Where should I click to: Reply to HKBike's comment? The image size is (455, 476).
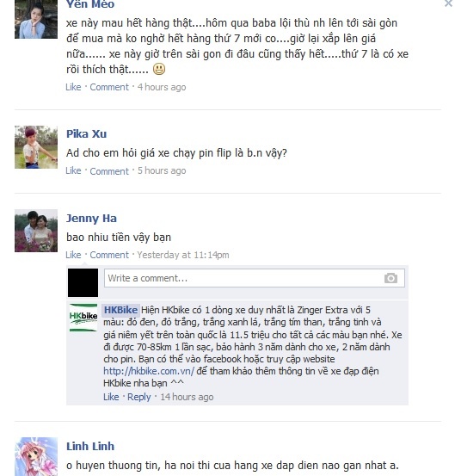tap(139, 397)
